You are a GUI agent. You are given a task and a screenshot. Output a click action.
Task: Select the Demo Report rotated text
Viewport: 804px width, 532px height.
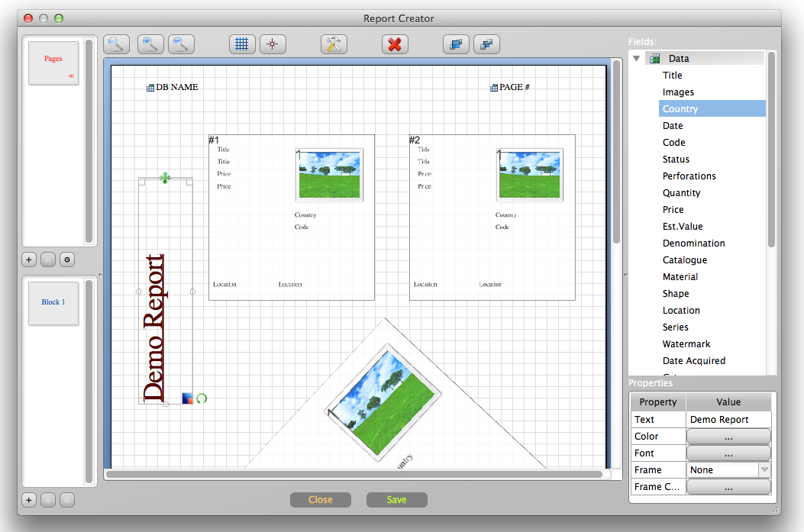[154, 328]
